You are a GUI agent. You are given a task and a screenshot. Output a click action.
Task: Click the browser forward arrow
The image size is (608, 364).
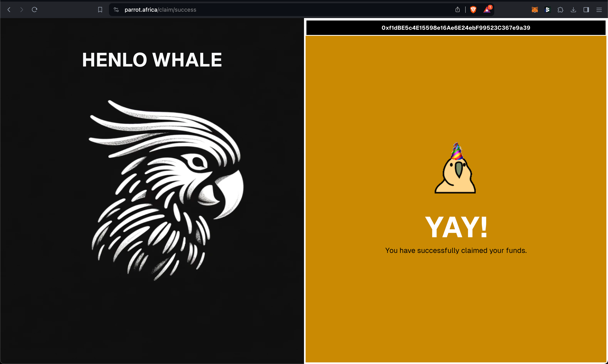tap(22, 10)
